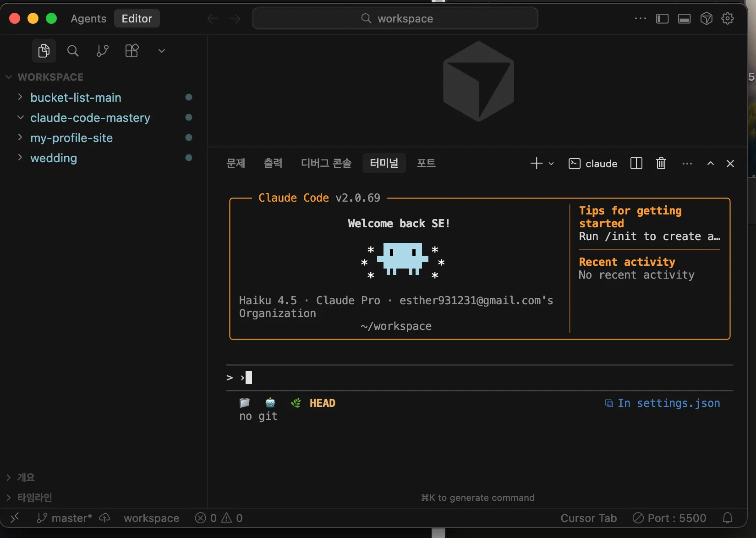Screen dimensions: 756x538
Task: Open remote window indicator in status bar
Action: (x=15, y=518)
